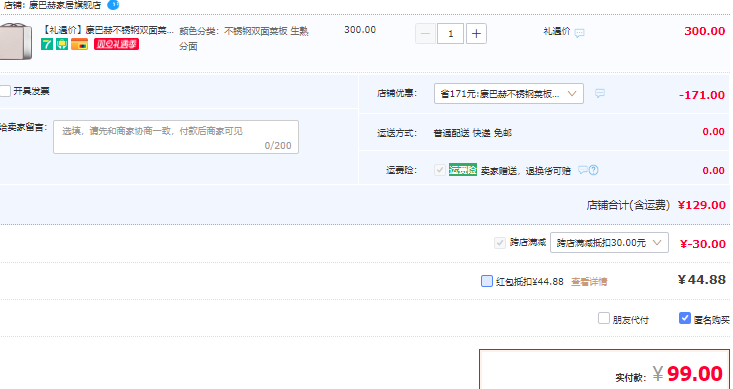Open the 康巴赫不锈钢双面菜板 product title link

pos(108,30)
